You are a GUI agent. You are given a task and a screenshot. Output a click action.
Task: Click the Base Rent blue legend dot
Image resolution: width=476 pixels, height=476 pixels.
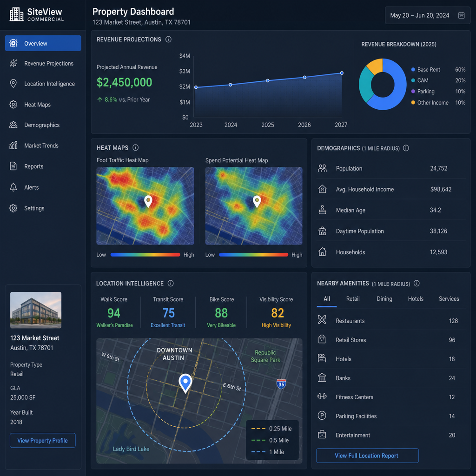click(413, 70)
